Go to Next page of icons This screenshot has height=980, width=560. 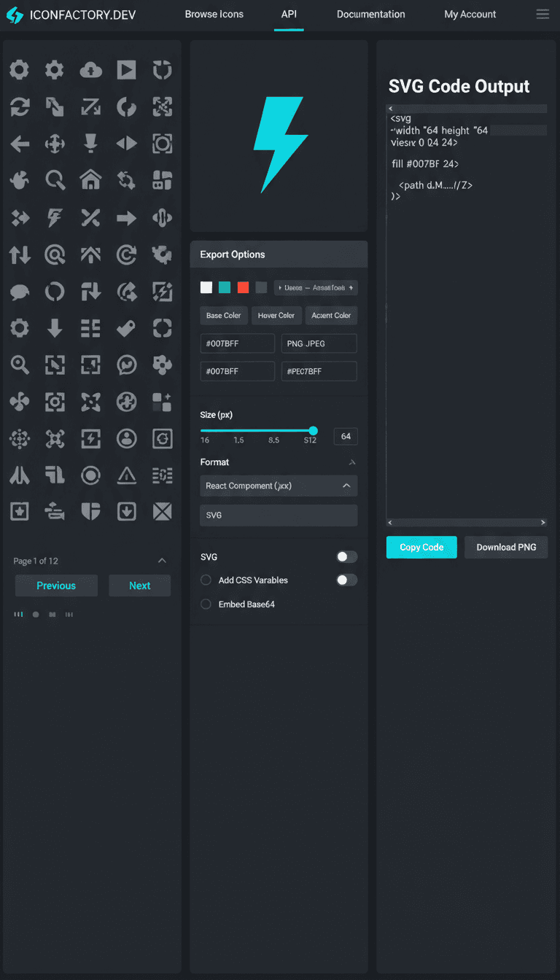coord(139,586)
